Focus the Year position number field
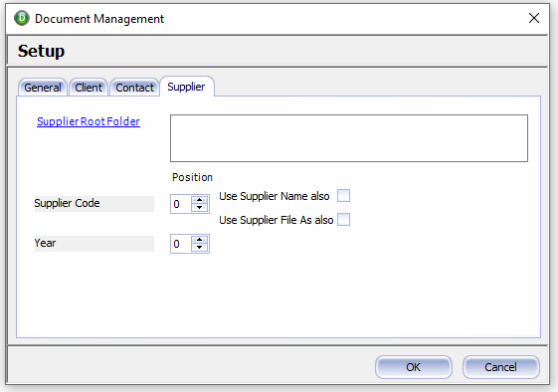 point(181,244)
